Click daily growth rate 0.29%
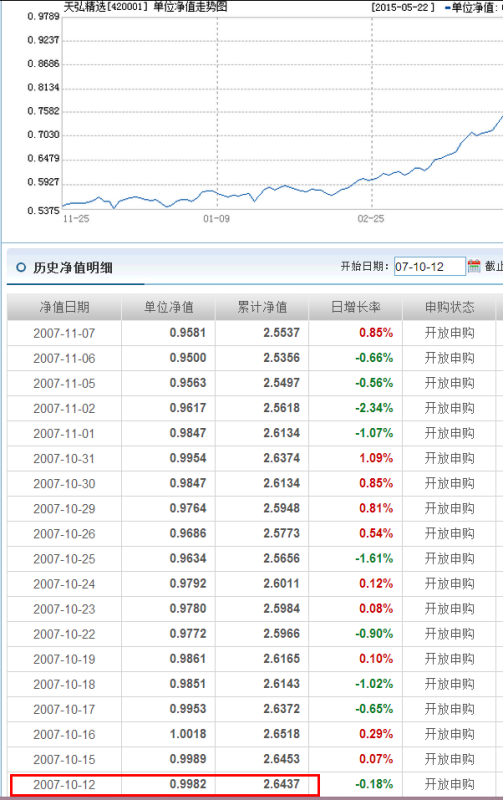Image resolution: width=503 pixels, height=800 pixels. click(376, 734)
